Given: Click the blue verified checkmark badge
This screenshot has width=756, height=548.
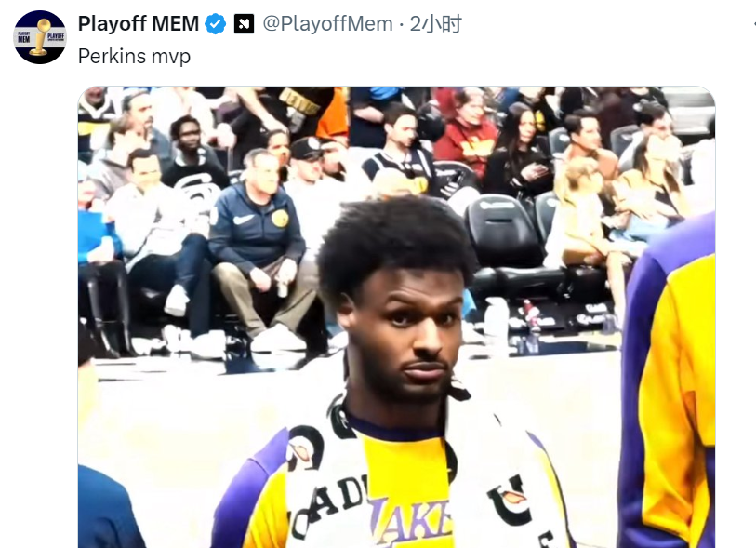Looking at the screenshot, I should pos(216,23).
